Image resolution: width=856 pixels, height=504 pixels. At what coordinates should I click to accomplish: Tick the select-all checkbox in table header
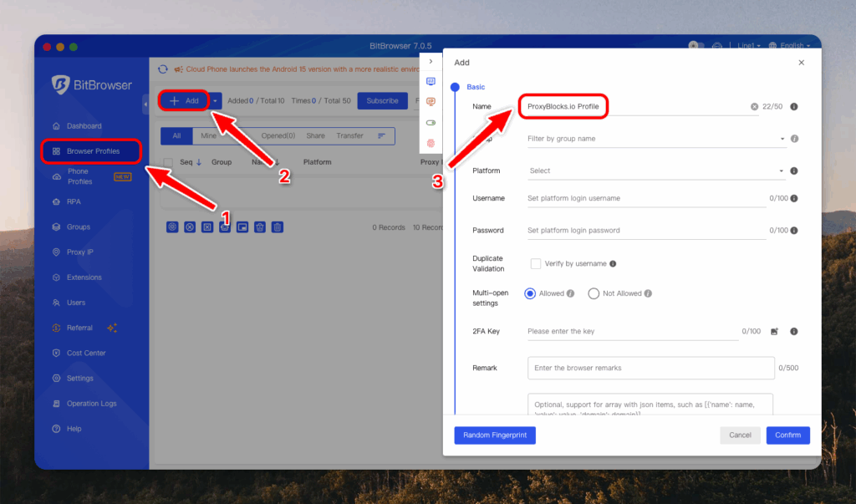coord(168,162)
